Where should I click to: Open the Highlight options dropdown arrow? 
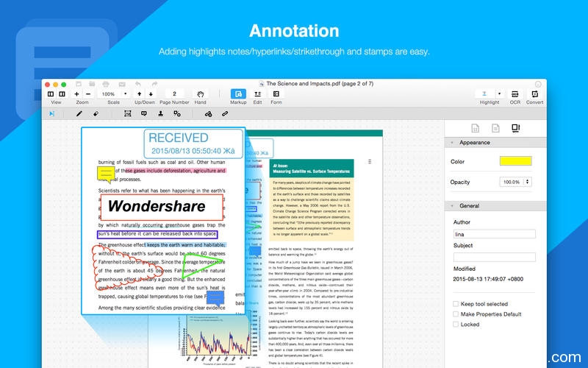coord(499,94)
